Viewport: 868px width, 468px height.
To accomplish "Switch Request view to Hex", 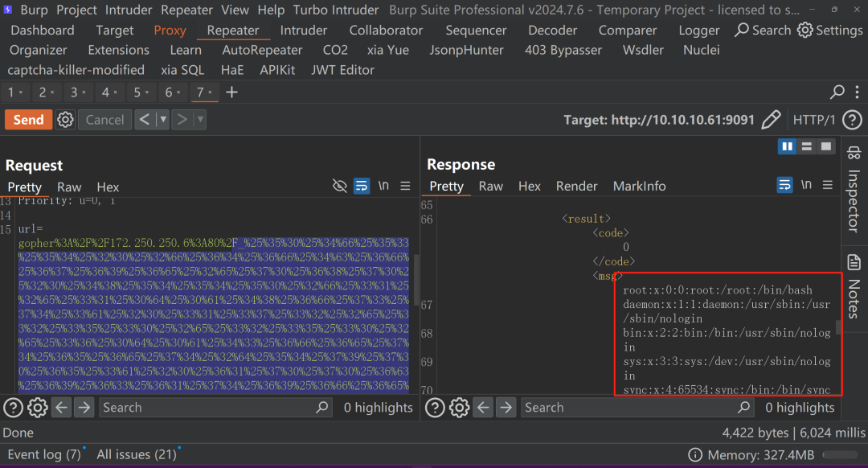I will click(108, 187).
